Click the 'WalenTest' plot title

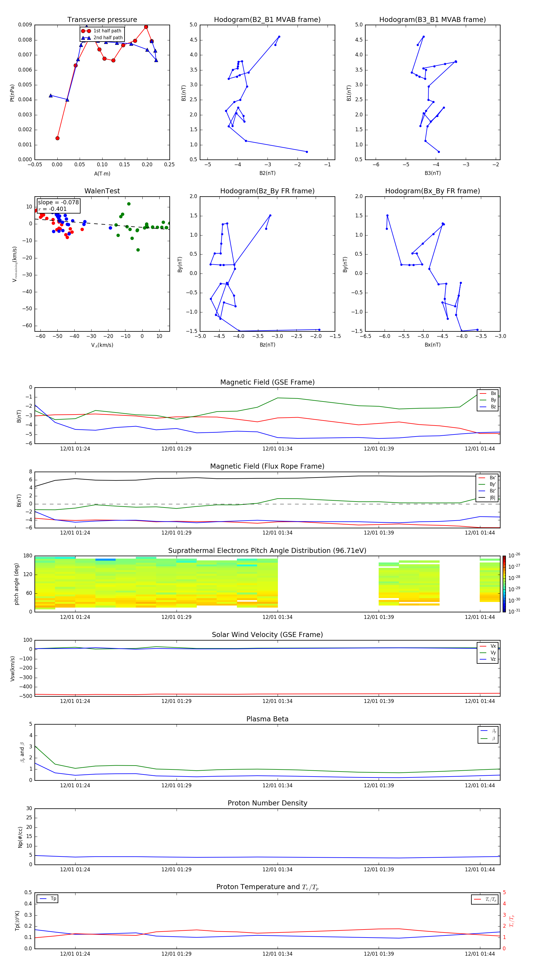click(102, 191)
